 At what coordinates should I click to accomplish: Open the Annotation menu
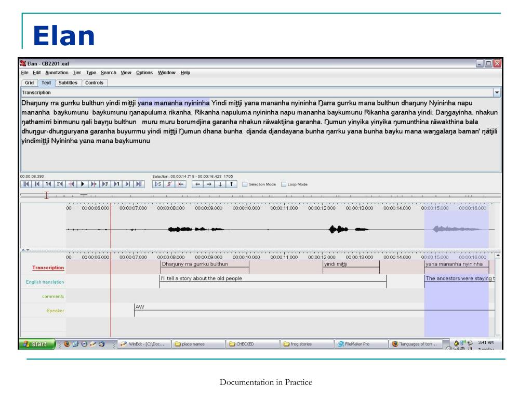click(x=57, y=73)
